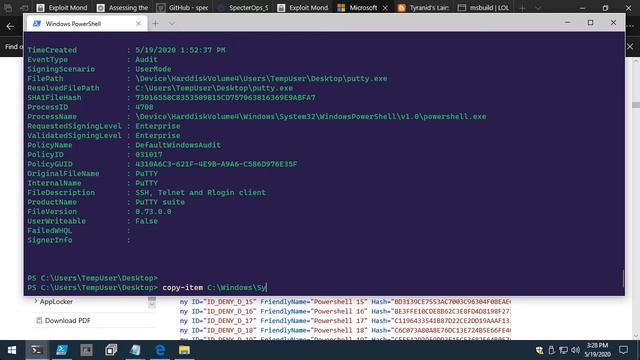
Task: Click safely remove hardware USB tray icon
Action: pos(551,350)
